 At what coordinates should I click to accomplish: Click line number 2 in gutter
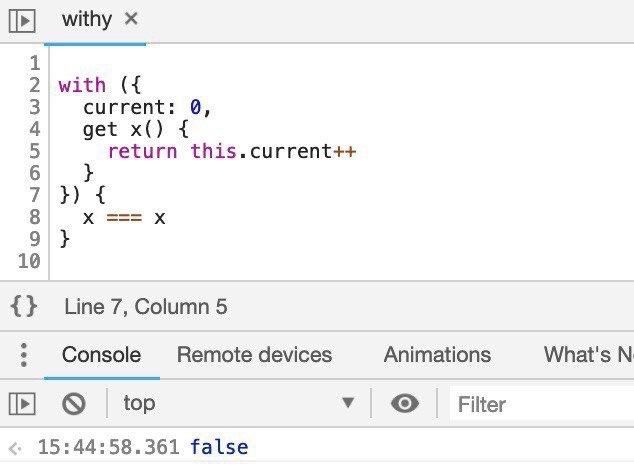[33, 85]
